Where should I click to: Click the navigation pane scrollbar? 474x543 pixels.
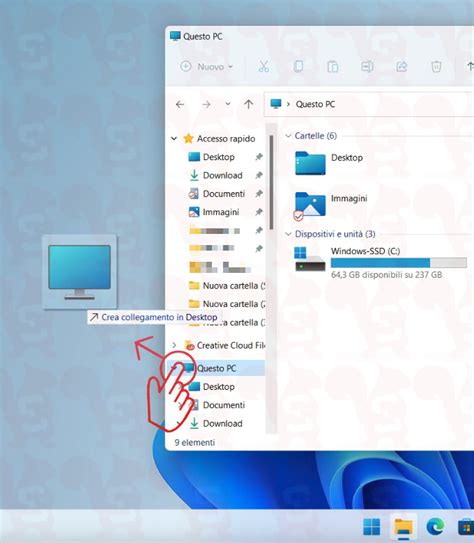[271, 182]
